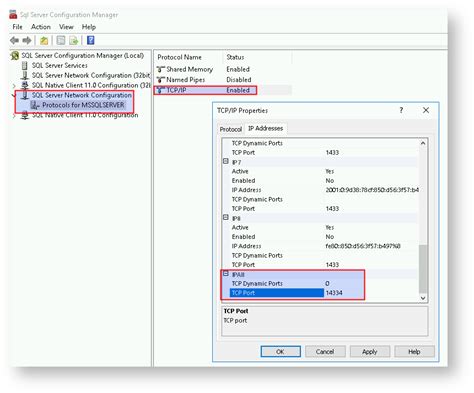The height and width of the screenshot is (393, 474).
Task: Open the blue Help toolbar icon
Action: click(x=90, y=40)
